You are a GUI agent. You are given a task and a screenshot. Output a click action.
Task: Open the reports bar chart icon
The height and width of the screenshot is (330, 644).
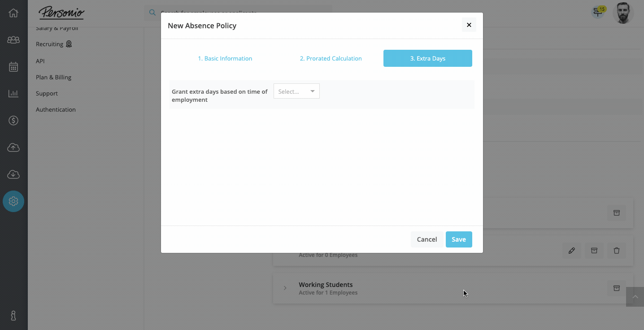pos(13,93)
